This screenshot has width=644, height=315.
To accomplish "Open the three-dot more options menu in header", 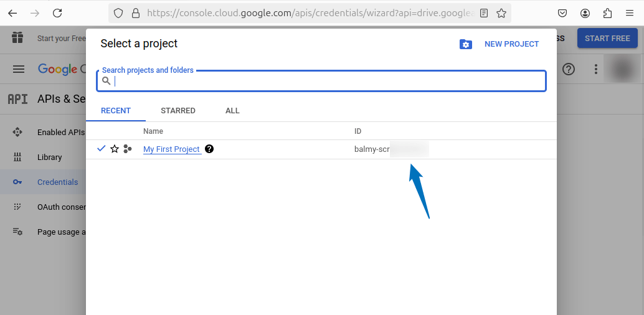I will pos(595,69).
